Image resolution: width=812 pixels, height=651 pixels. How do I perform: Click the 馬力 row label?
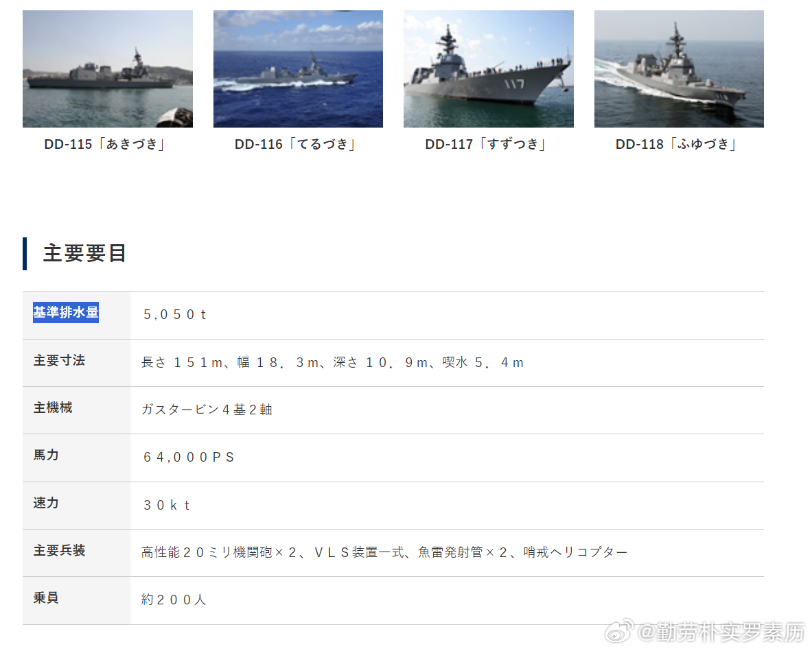click(x=46, y=455)
